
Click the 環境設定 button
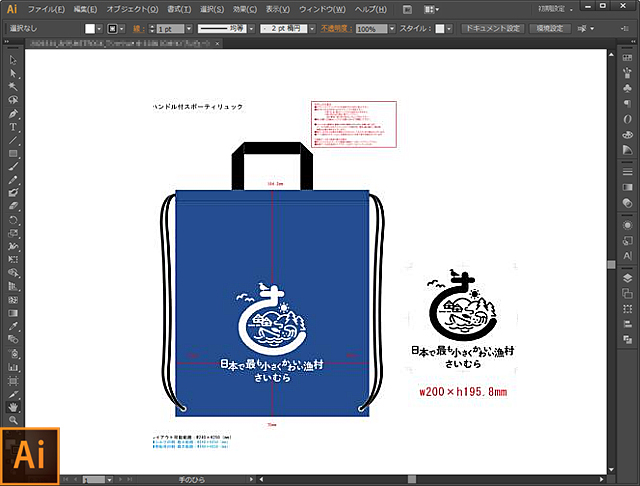click(x=550, y=29)
